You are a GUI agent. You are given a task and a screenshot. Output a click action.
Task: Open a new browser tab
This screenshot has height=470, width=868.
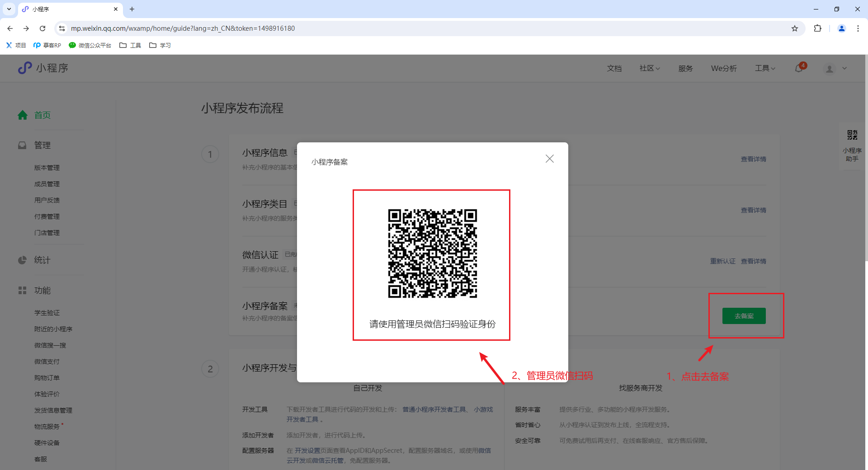[132, 9]
